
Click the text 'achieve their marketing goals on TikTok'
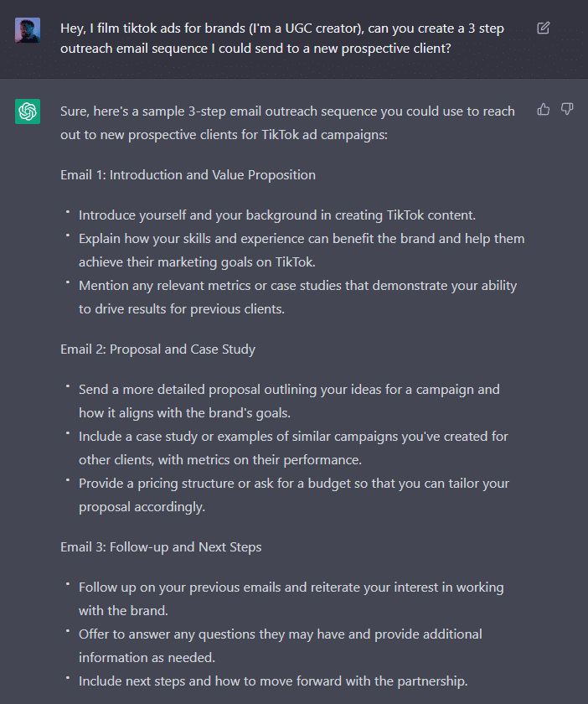(197, 261)
